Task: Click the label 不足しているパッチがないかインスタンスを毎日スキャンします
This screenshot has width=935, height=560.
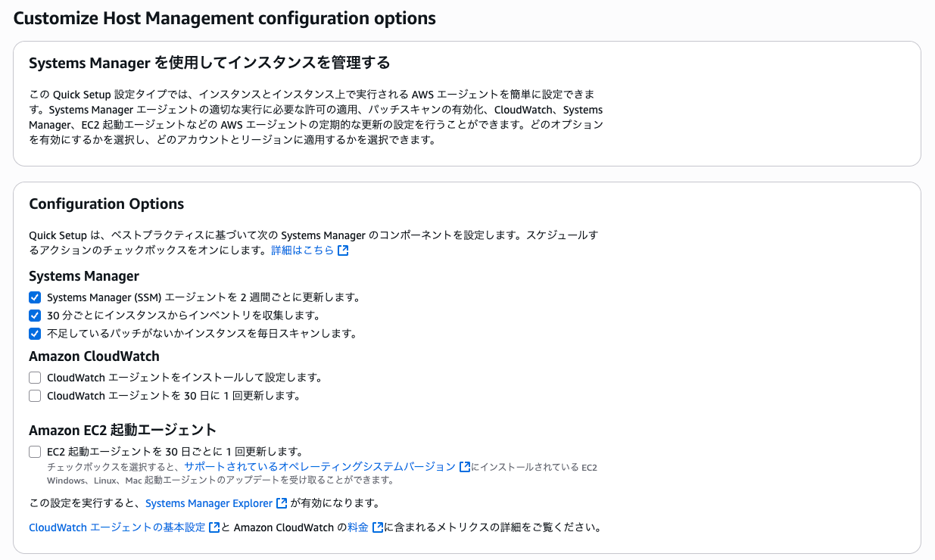Action: pyautogui.click(x=201, y=334)
